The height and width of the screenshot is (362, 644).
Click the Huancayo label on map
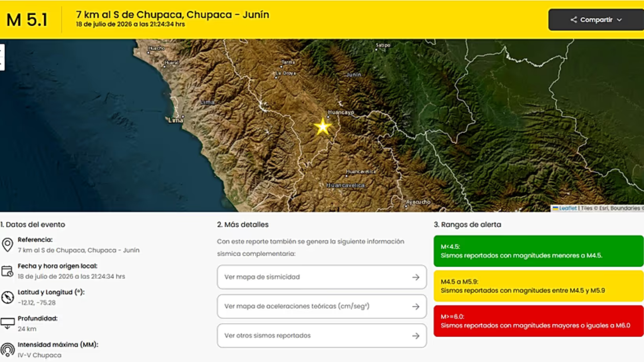(341, 112)
